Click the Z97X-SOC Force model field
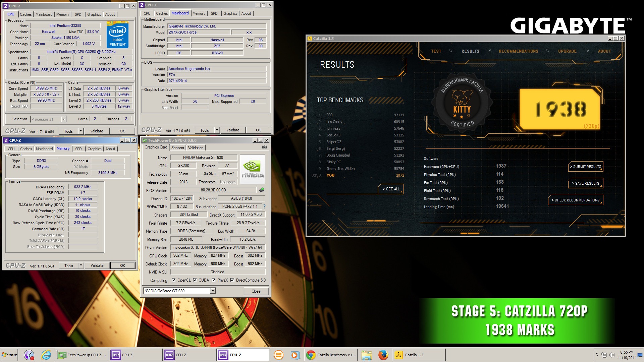The width and height of the screenshot is (644, 362). [199, 32]
